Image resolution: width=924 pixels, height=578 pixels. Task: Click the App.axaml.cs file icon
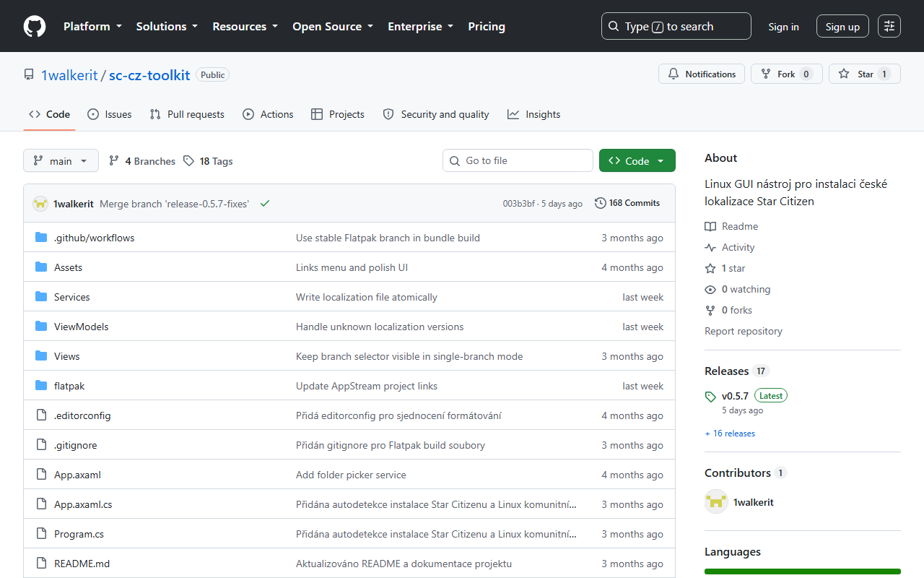click(41, 504)
